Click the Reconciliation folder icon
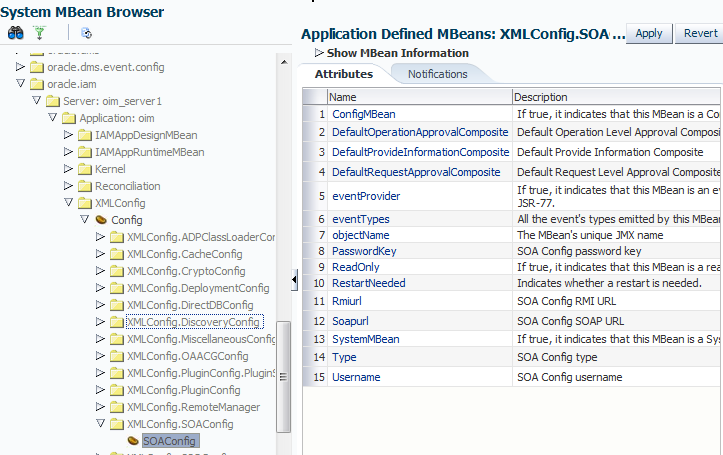The image size is (723, 455). (85, 186)
